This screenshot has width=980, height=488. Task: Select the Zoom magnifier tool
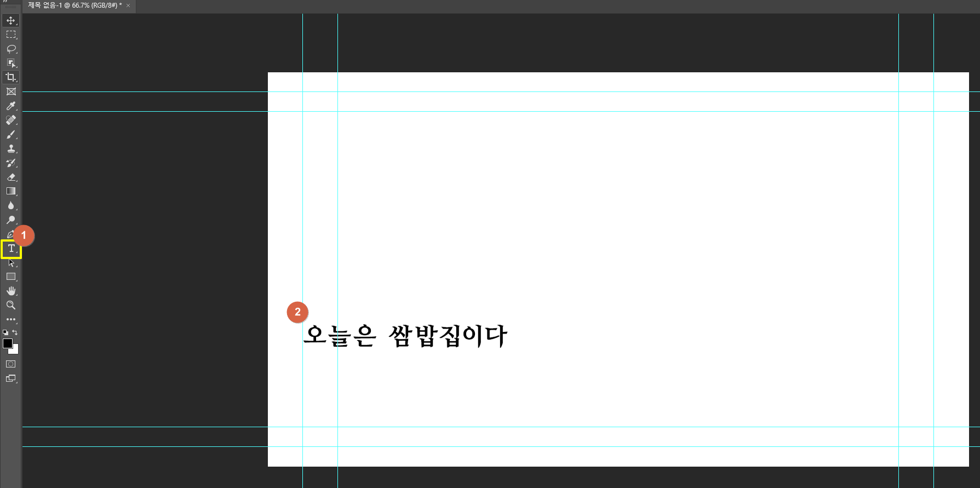tap(11, 305)
